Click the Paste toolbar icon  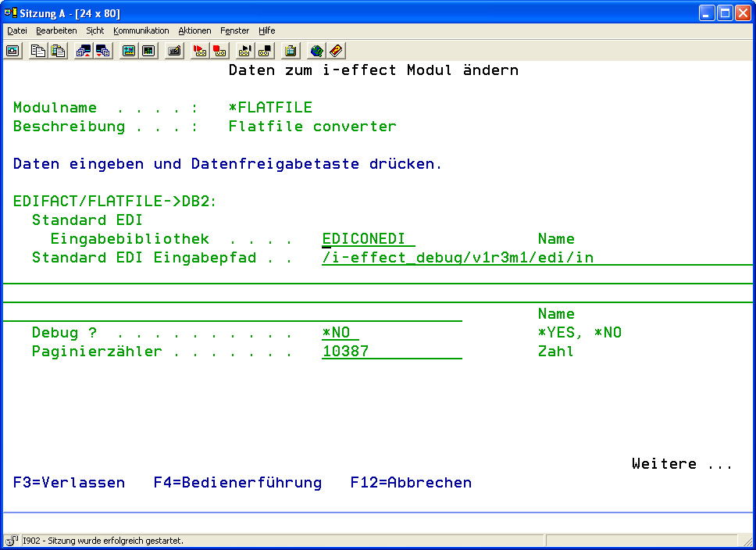pyautogui.click(x=58, y=51)
